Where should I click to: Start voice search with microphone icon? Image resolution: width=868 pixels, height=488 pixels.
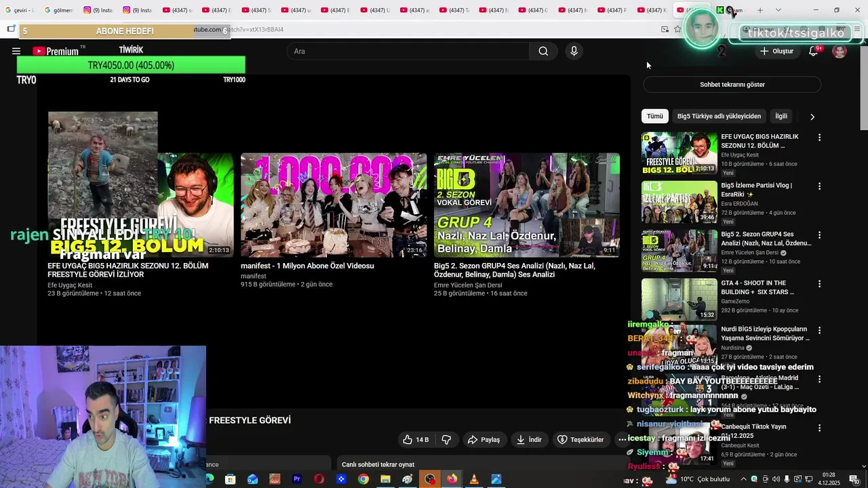pyautogui.click(x=574, y=51)
